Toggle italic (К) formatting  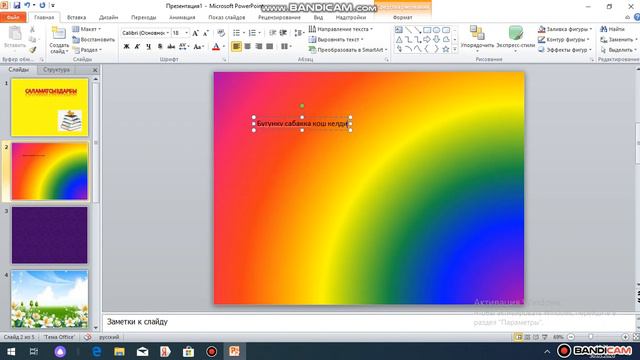pos(138,47)
